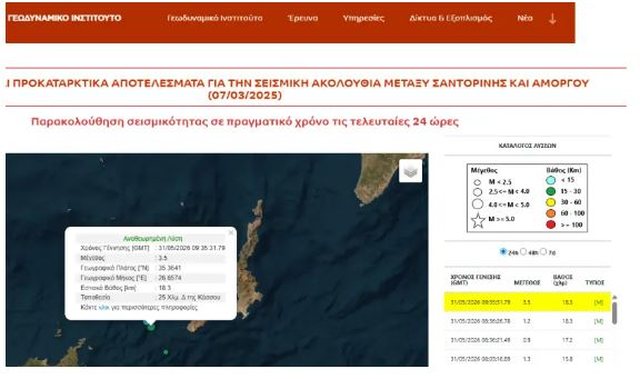This screenshot has width=640, height=379.
Task: Select the magnitude value 1.2 in the catalog table
Action: click(x=527, y=321)
